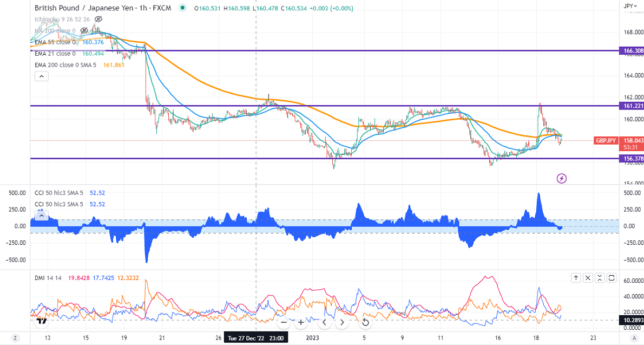Move DMI pane up

pos(576,278)
